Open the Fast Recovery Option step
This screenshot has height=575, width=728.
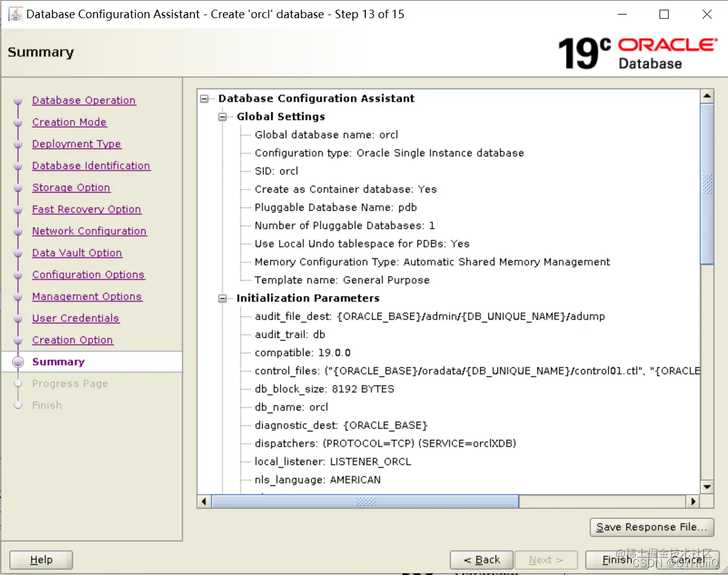pyautogui.click(x=87, y=209)
